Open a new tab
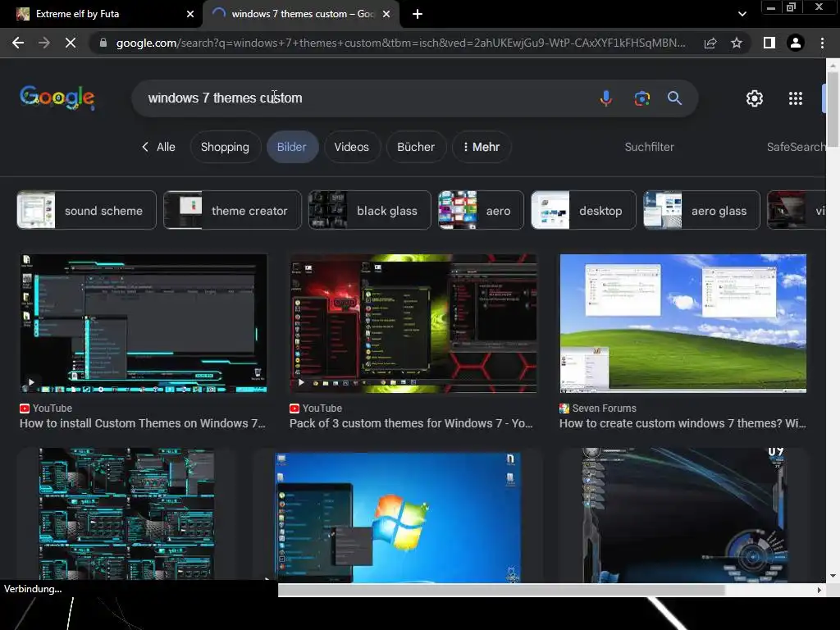 [x=418, y=14]
